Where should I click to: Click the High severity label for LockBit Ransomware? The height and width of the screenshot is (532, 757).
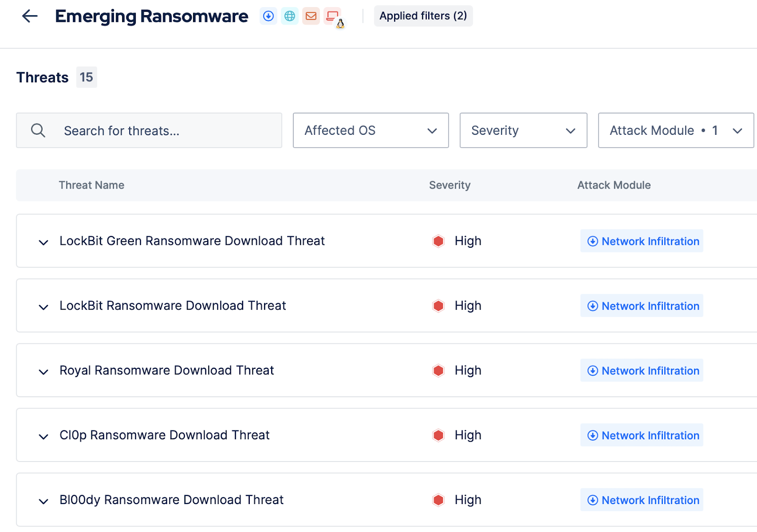[x=468, y=306]
